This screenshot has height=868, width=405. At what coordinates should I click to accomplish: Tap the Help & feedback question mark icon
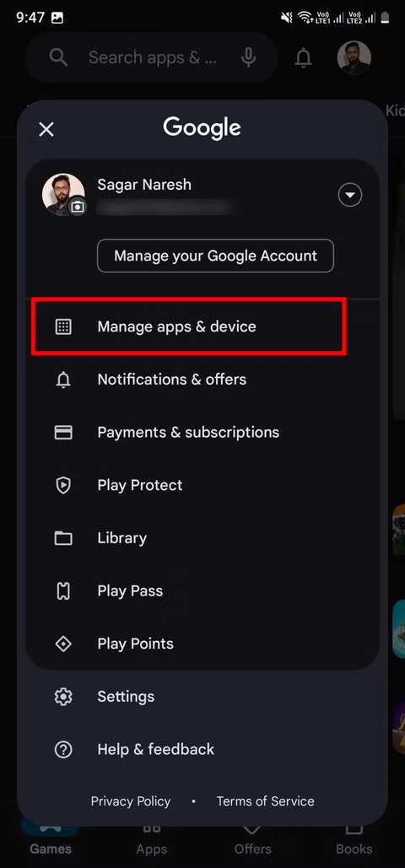pos(63,750)
